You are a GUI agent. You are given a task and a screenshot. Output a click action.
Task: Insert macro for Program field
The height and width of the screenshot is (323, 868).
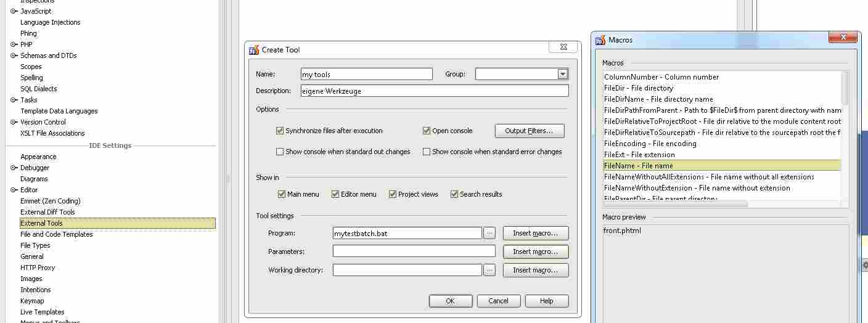pos(536,233)
